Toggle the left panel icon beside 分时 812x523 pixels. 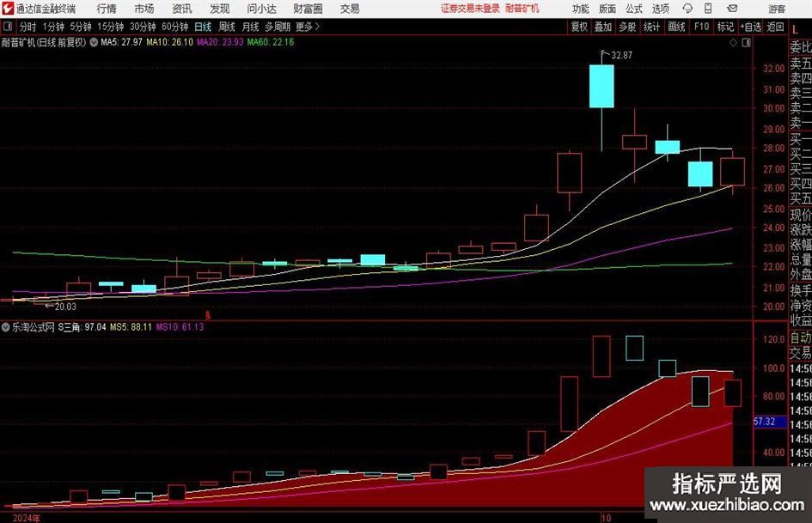8,27
